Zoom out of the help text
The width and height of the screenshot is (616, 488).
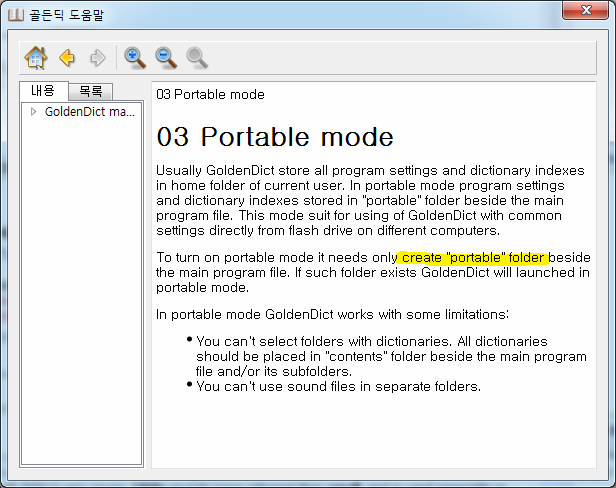point(166,58)
